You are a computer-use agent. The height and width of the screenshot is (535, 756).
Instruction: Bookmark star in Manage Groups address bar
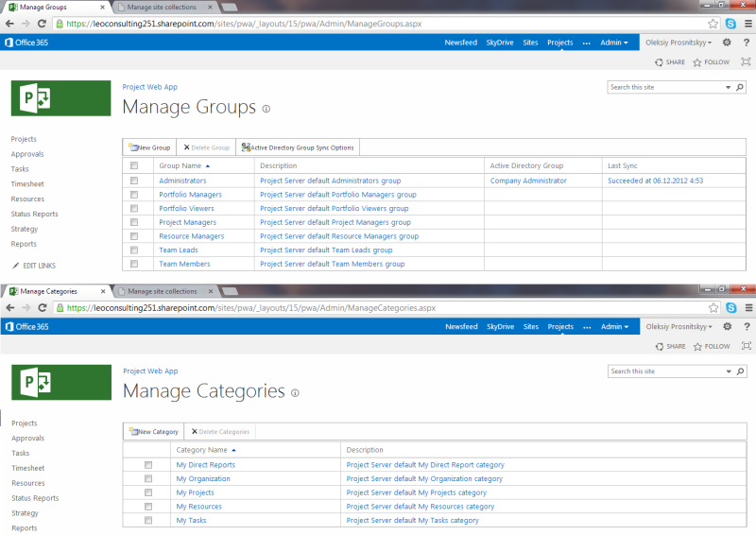click(x=713, y=24)
